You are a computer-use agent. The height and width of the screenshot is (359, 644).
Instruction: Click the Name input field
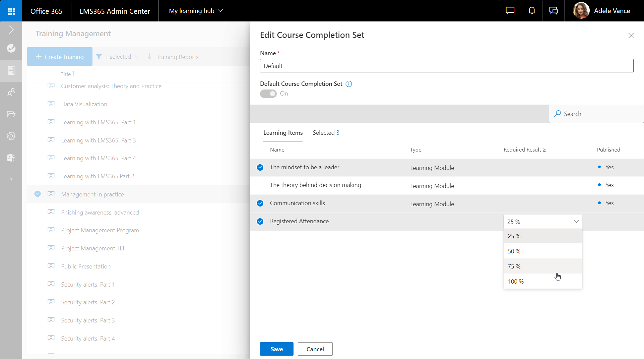(x=446, y=66)
